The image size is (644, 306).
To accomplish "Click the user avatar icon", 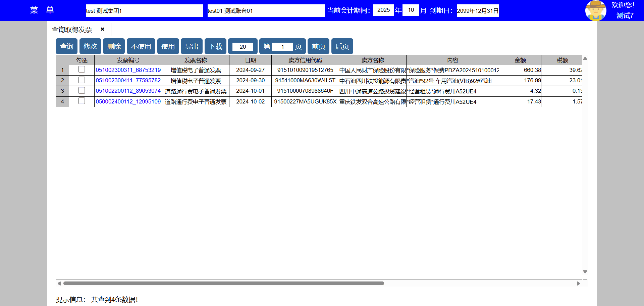I will (x=595, y=10).
